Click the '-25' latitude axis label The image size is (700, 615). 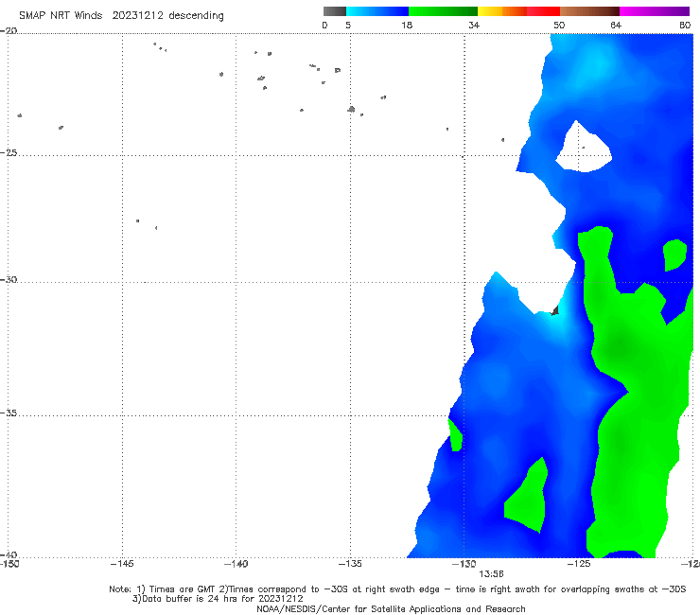tap(9, 152)
